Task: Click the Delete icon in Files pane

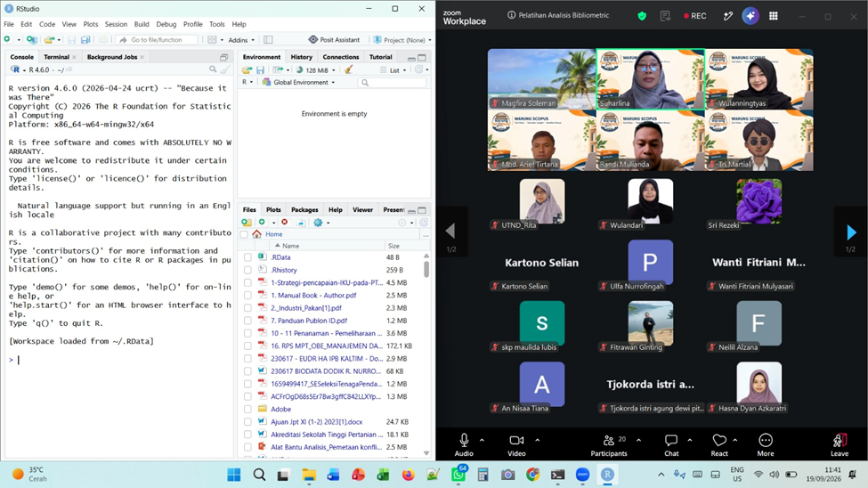Action: (x=285, y=223)
